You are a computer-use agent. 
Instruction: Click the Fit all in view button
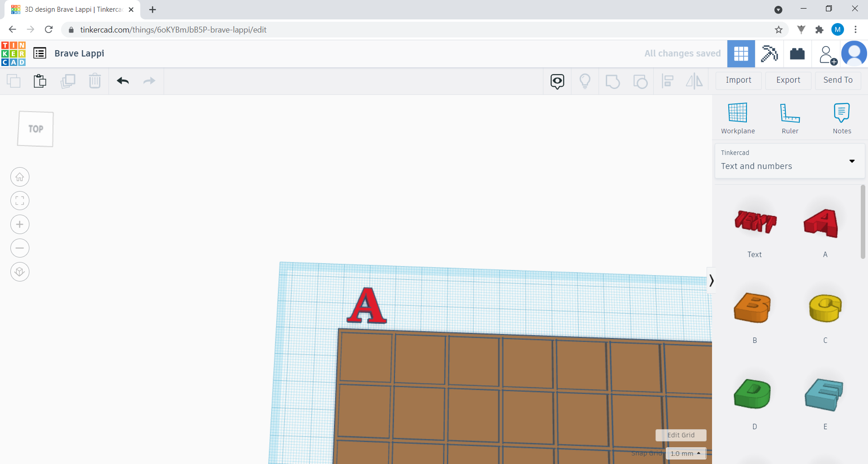(x=20, y=201)
